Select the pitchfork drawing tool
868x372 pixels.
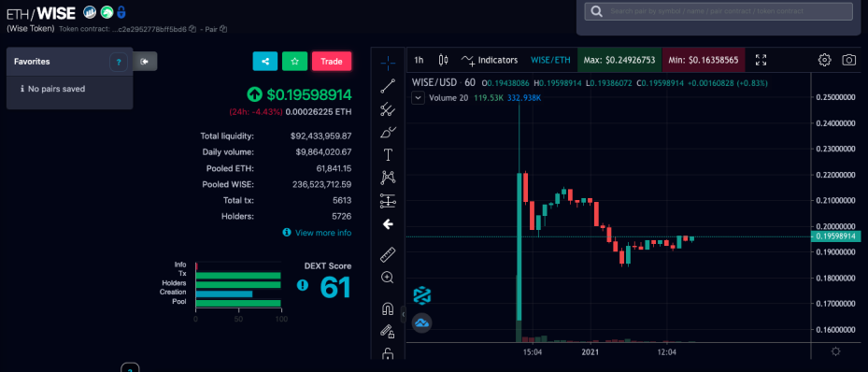pyautogui.click(x=388, y=109)
